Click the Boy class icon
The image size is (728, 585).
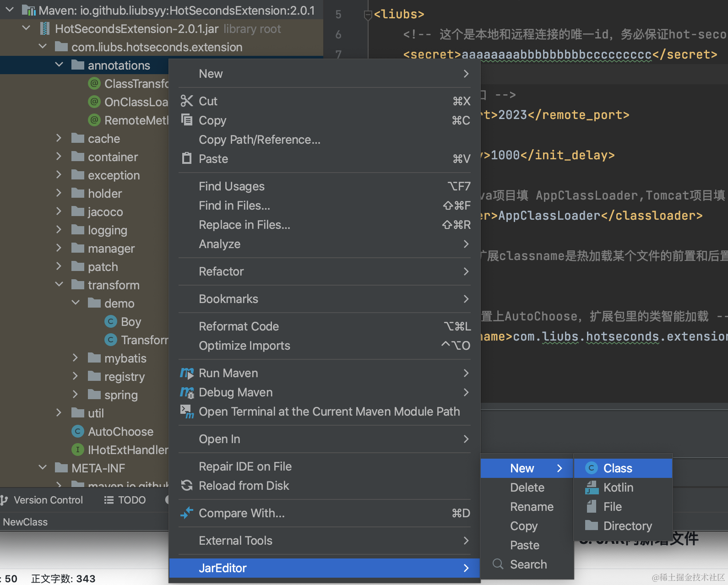pos(110,322)
